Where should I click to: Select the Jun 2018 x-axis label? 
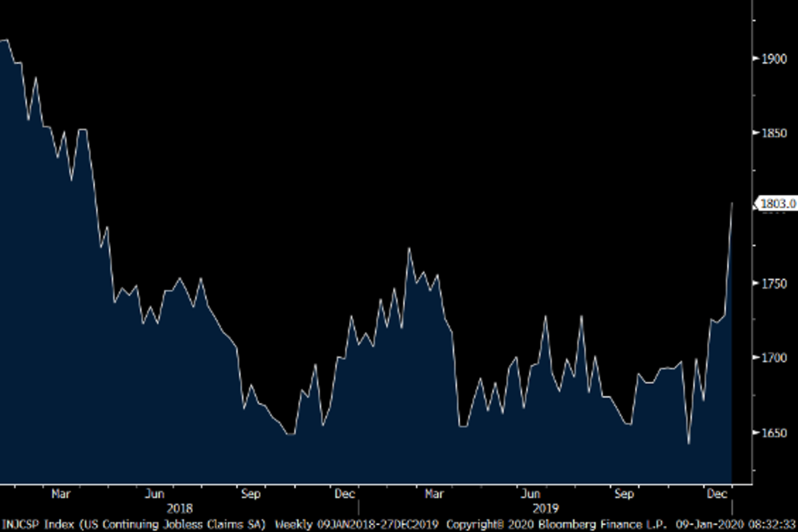click(x=154, y=494)
